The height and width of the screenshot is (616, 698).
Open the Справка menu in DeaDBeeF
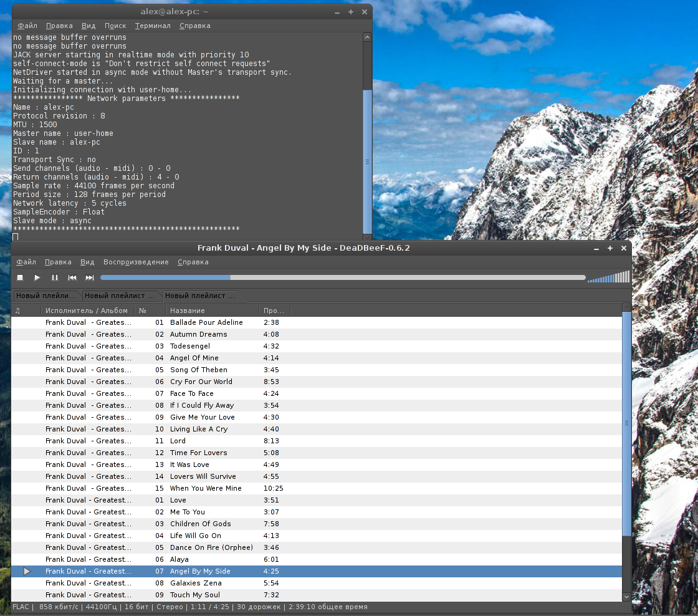coord(193,262)
